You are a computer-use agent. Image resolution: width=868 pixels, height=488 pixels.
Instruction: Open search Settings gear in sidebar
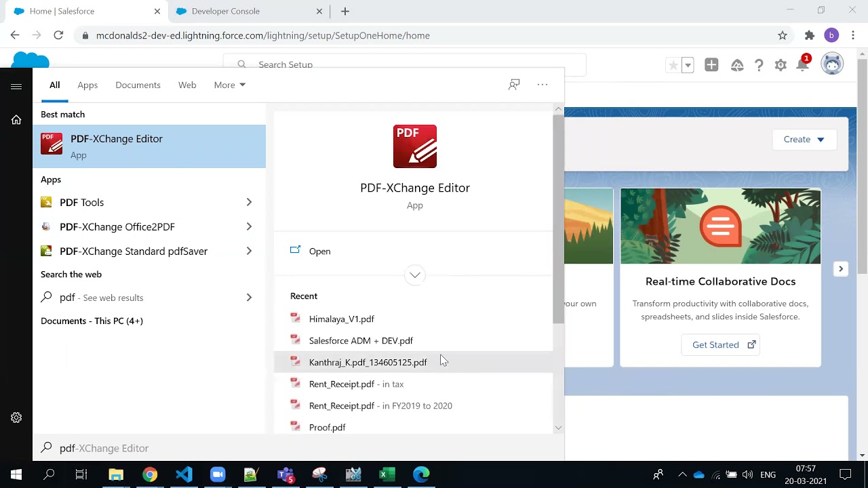point(16,418)
